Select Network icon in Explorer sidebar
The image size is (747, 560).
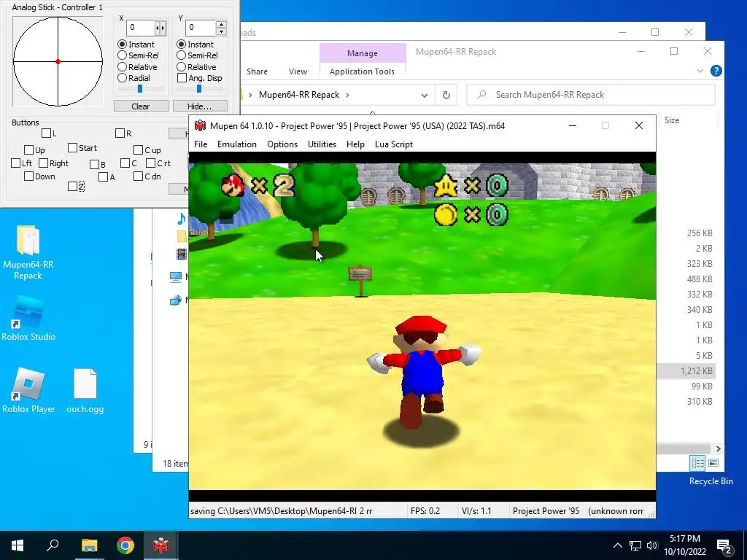coord(176,300)
